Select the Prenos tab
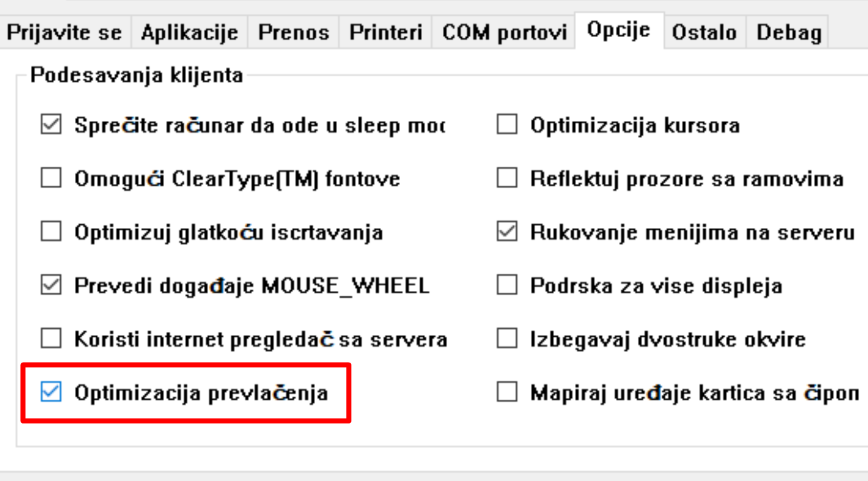 tap(294, 32)
